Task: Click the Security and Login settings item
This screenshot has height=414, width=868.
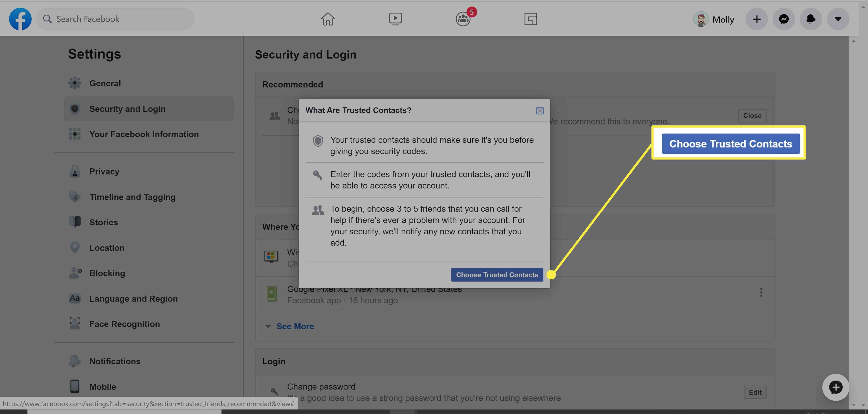Action: point(127,108)
